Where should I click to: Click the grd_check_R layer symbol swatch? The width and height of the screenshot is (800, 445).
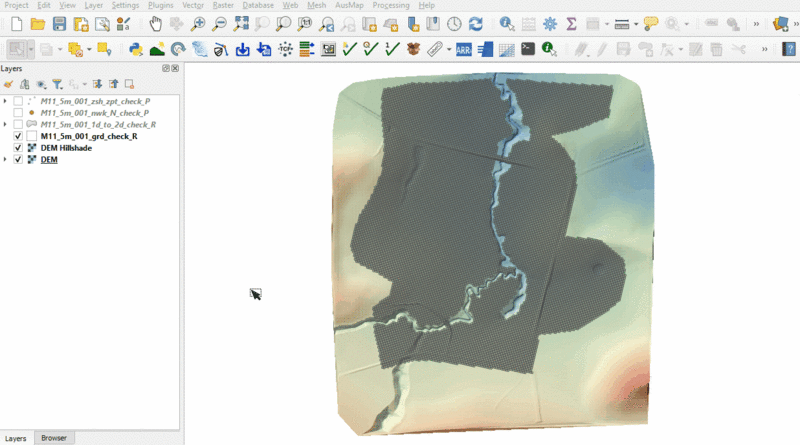tap(32, 136)
